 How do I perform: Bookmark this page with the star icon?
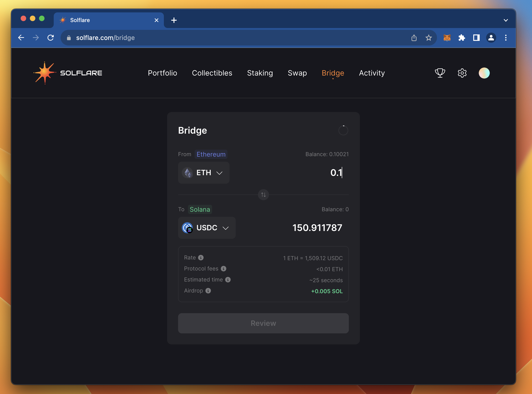click(428, 38)
